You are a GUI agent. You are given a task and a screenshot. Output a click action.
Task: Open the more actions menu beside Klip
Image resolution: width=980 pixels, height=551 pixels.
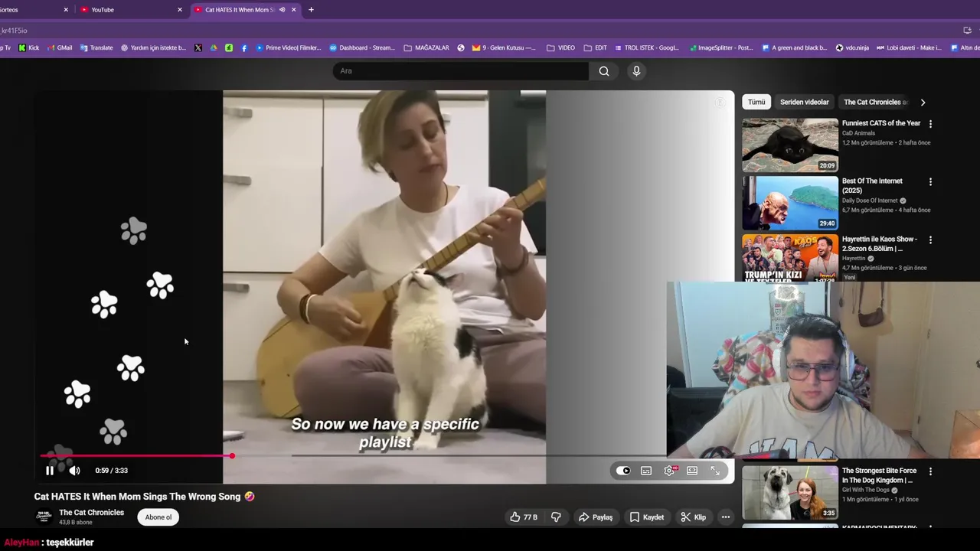[x=726, y=517]
